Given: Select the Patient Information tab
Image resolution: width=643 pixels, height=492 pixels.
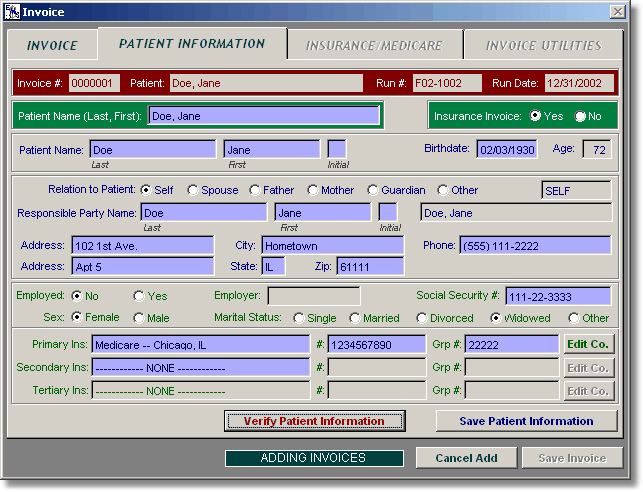Looking at the screenshot, I should pos(192,44).
